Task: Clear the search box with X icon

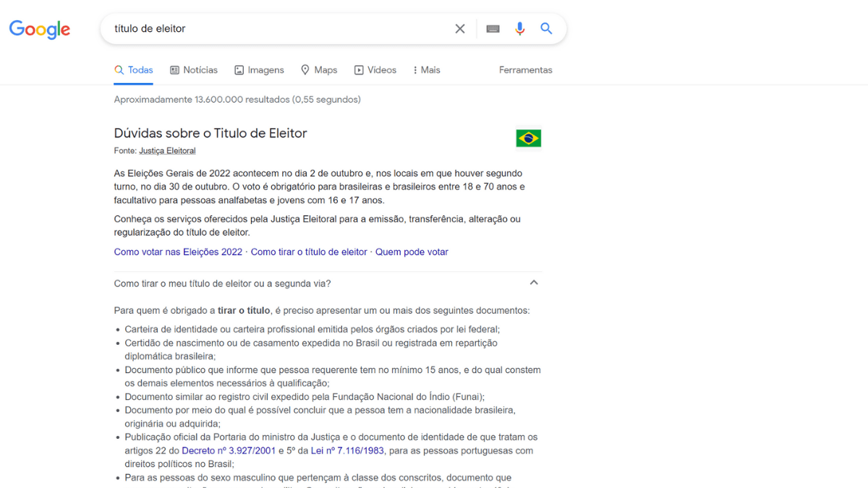Action: point(460,29)
